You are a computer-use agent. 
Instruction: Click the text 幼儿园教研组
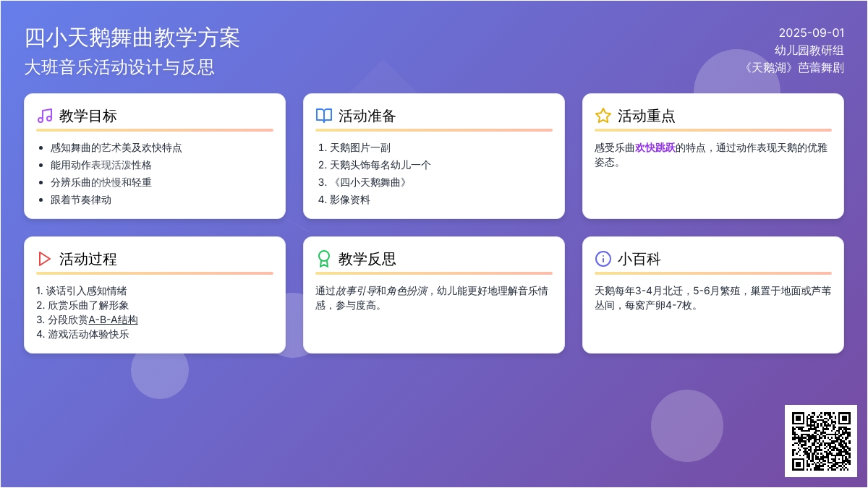point(809,50)
